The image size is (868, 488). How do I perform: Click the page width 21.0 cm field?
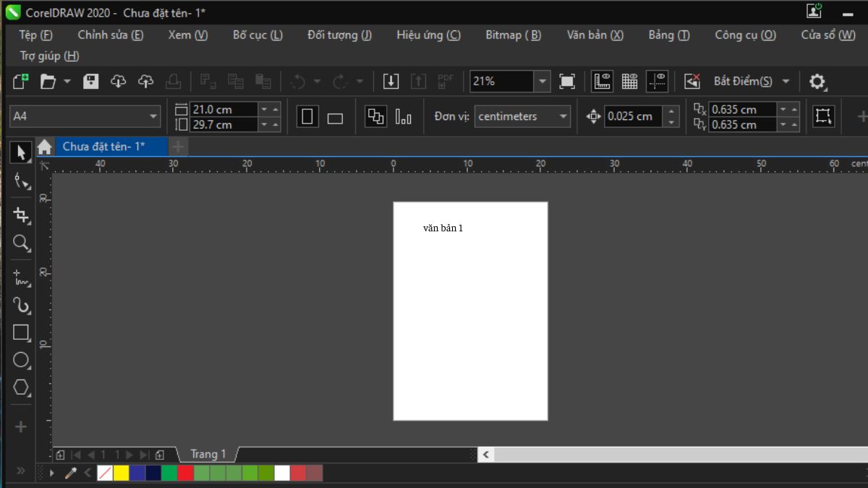[224, 109]
